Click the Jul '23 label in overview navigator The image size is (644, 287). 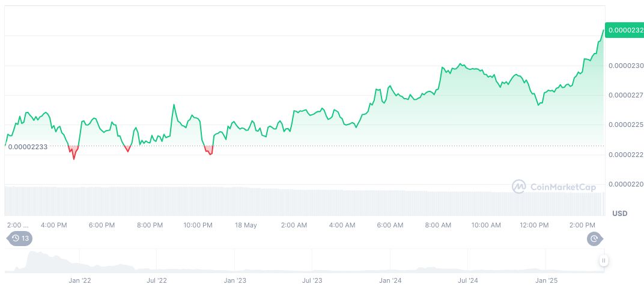click(312, 280)
